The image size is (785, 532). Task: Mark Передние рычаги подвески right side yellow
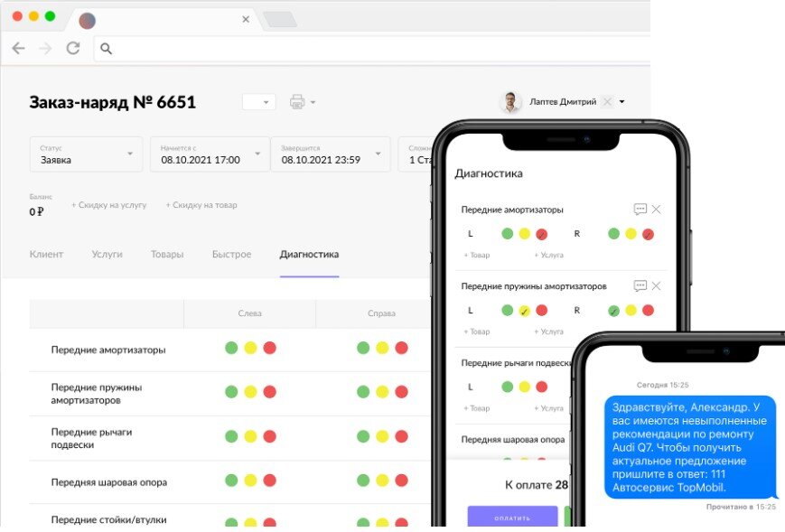click(382, 436)
